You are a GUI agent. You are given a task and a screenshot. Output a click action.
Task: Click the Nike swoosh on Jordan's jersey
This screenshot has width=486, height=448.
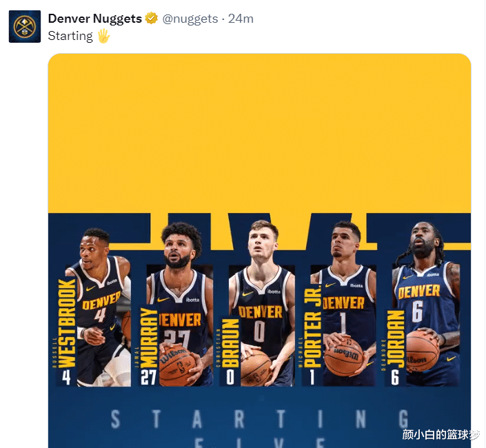coord(407,277)
